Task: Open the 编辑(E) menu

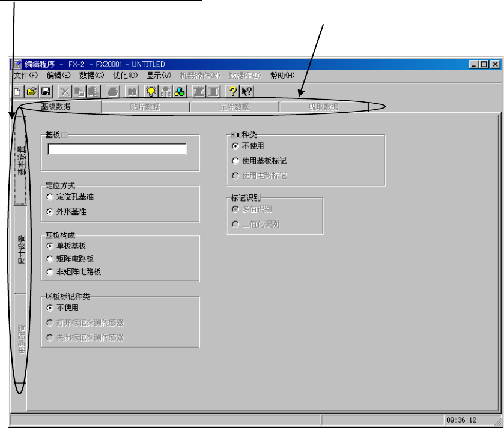Action: click(x=58, y=75)
